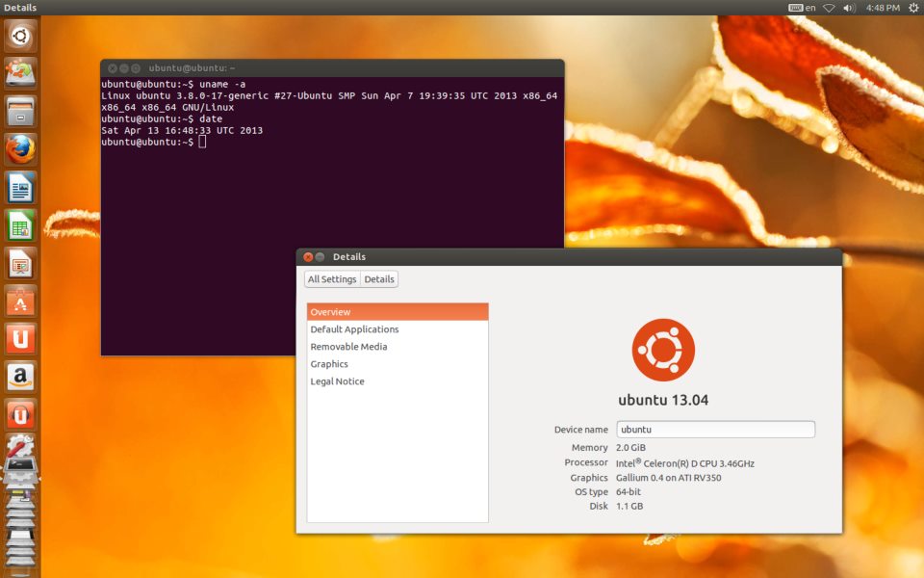Open keyboard layout 'en' indicator in top panel

click(802, 8)
